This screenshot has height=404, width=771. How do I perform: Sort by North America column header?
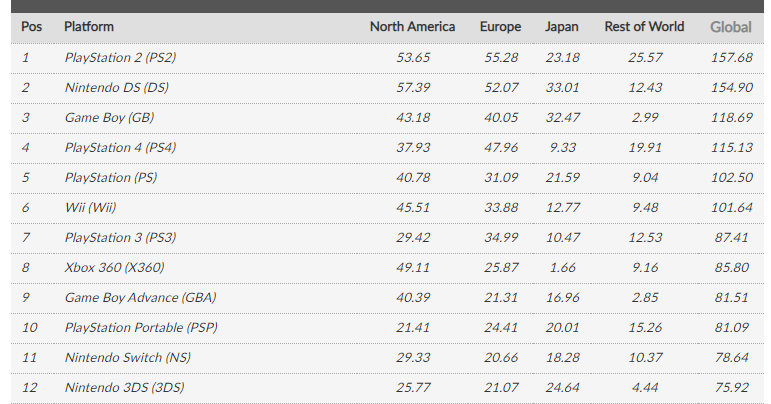(412, 27)
